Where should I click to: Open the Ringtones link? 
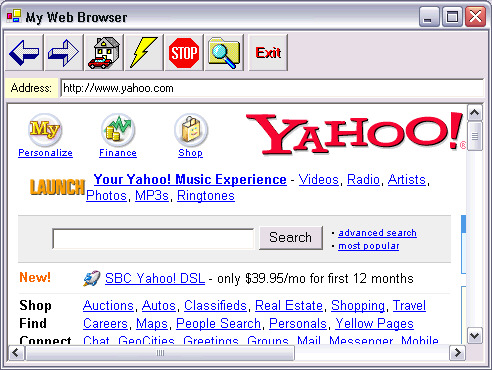[206, 195]
